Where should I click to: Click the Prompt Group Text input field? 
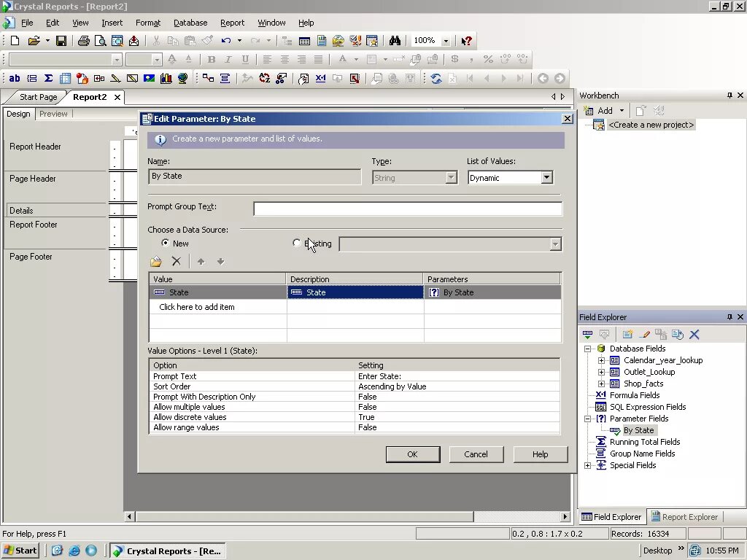click(408, 209)
